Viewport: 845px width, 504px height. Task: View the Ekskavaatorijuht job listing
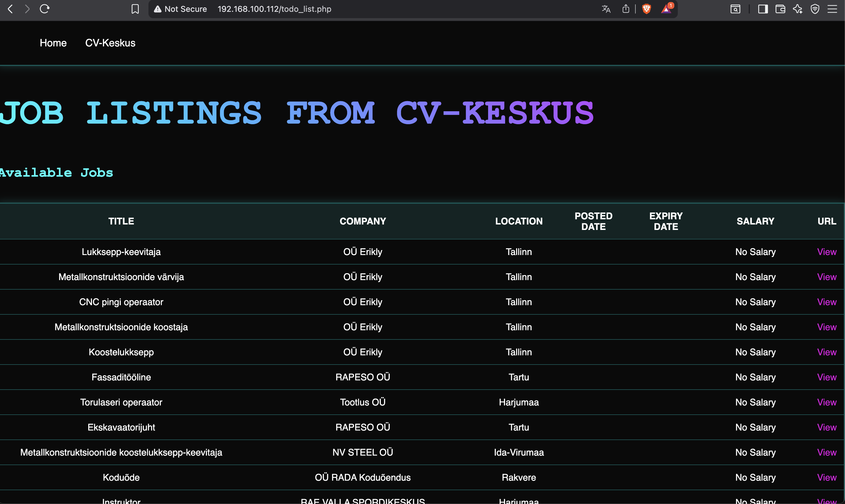(827, 427)
